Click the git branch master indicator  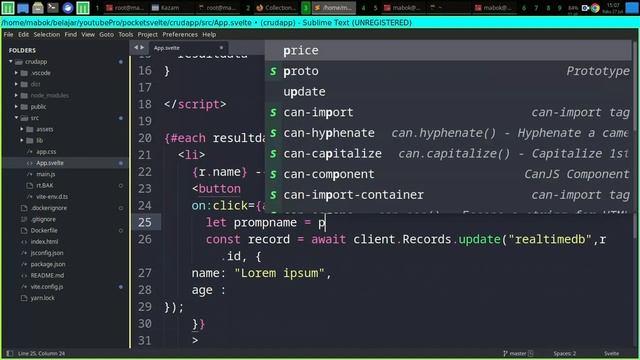coord(518,353)
